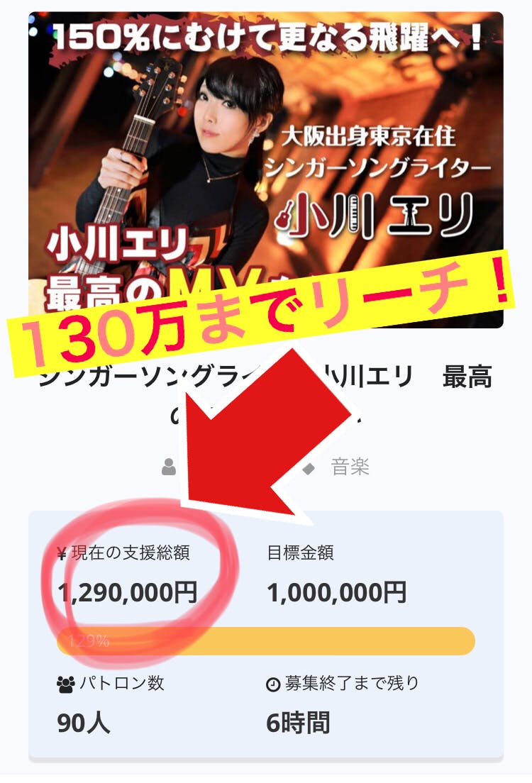Click the clock icon beside 募集終了まで残り
Viewport: 532px width, 783px height.
coord(273,684)
